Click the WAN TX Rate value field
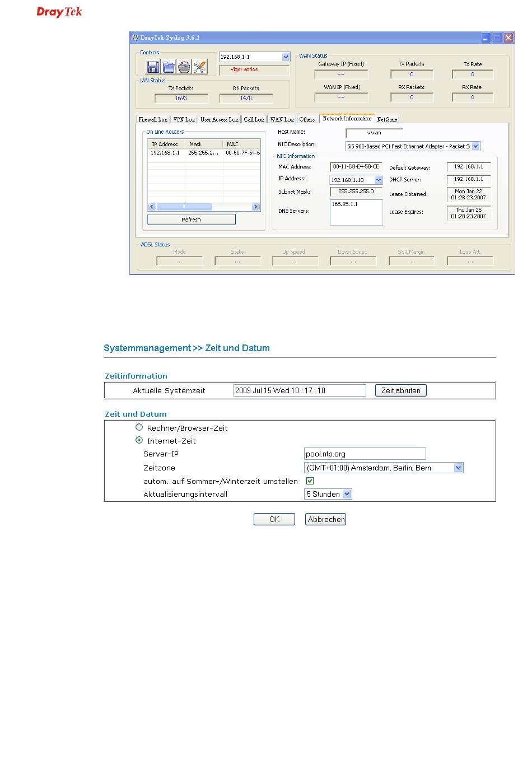532x783 pixels. tap(473, 74)
